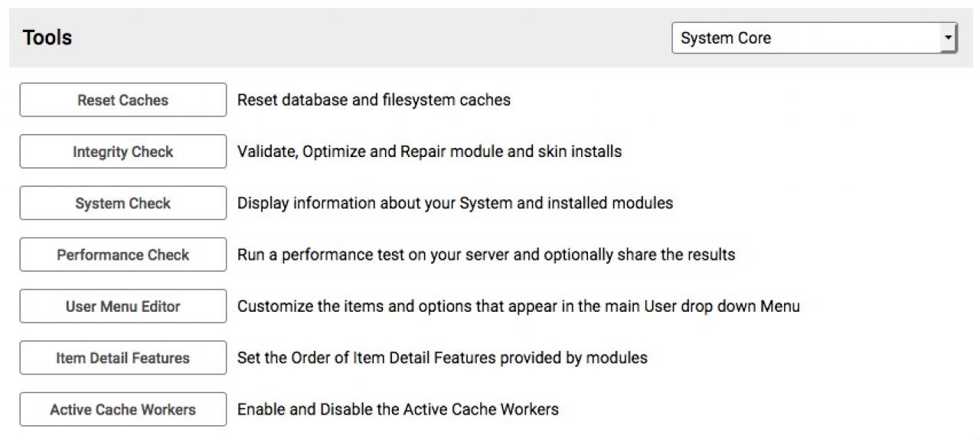Image resolution: width=980 pixels, height=439 pixels.
Task: Click the Tools page heading
Action: coord(47,38)
